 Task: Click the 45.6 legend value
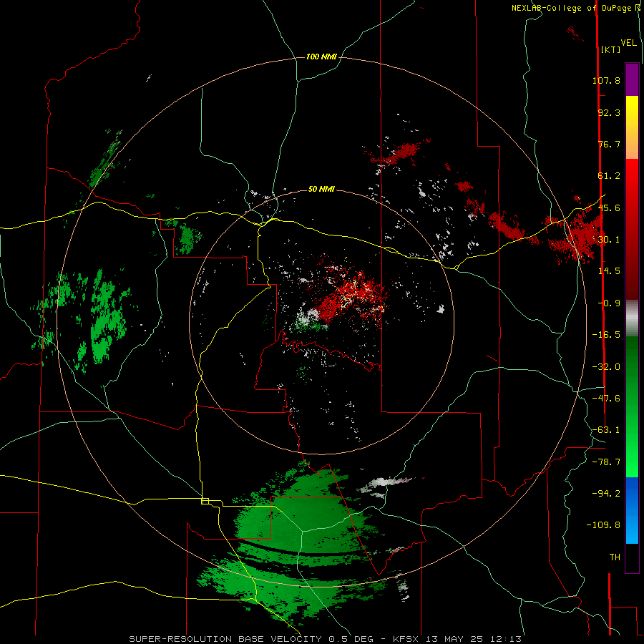pyautogui.click(x=609, y=208)
